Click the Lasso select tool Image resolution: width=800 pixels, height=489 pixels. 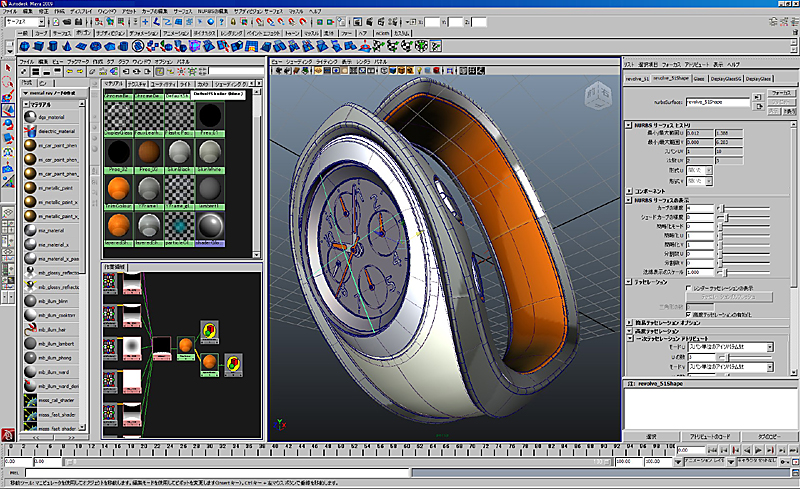(x=8, y=82)
